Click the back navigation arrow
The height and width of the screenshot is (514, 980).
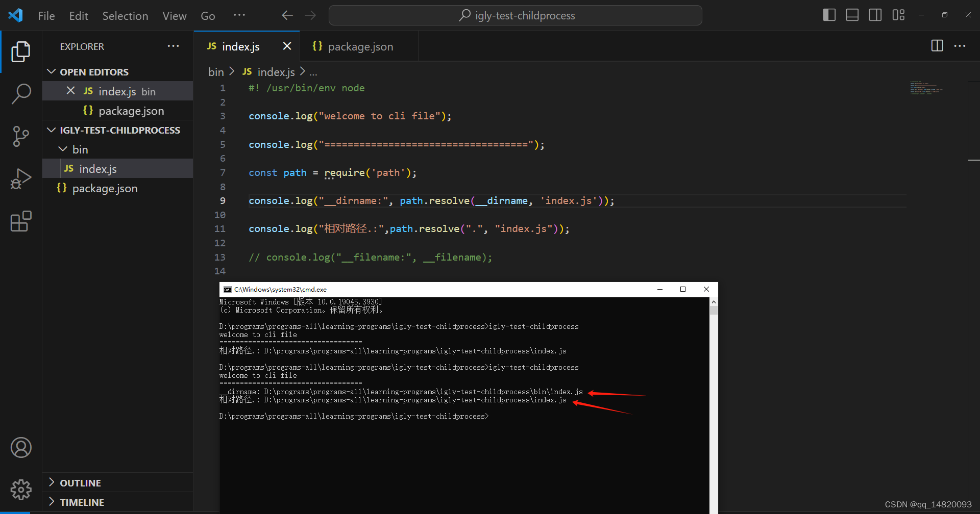pyautogui.click(x=287, y=15)
